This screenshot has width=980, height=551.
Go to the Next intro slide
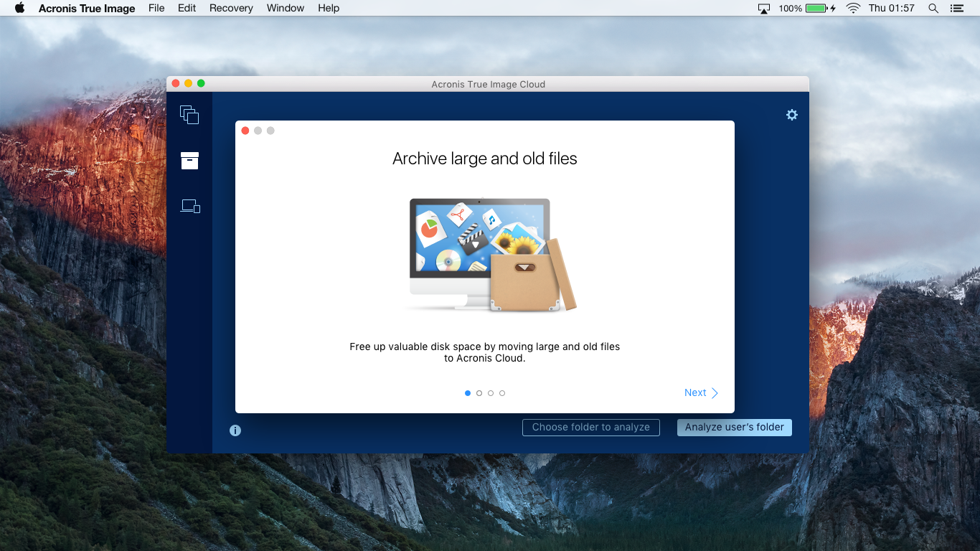tap(701, 392)
